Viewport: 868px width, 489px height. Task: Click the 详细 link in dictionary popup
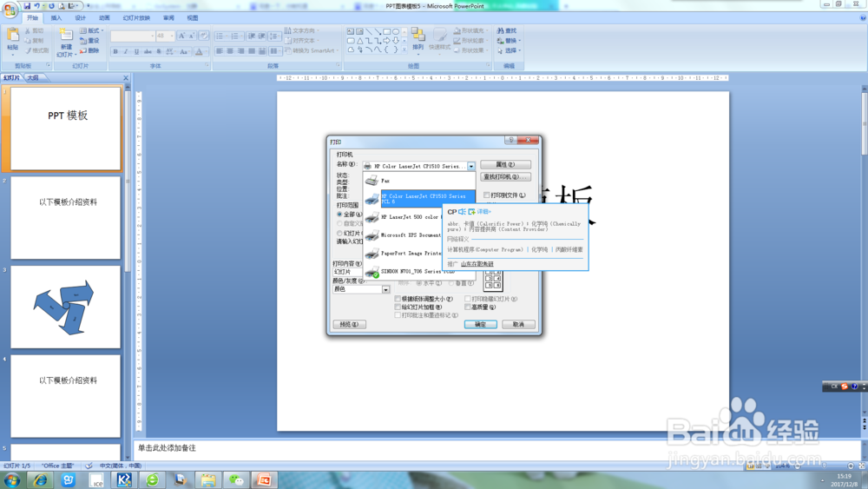483,212
